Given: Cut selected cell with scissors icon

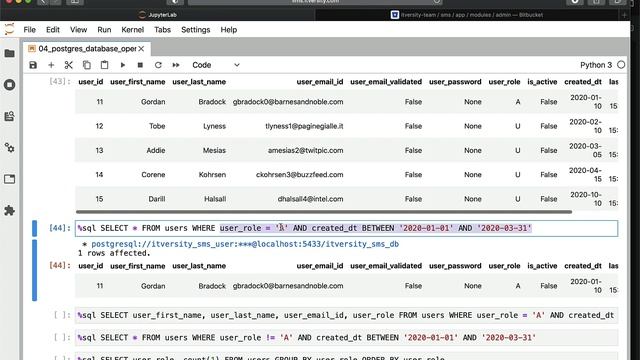Looking at the screenshot, I should point(69,65).
